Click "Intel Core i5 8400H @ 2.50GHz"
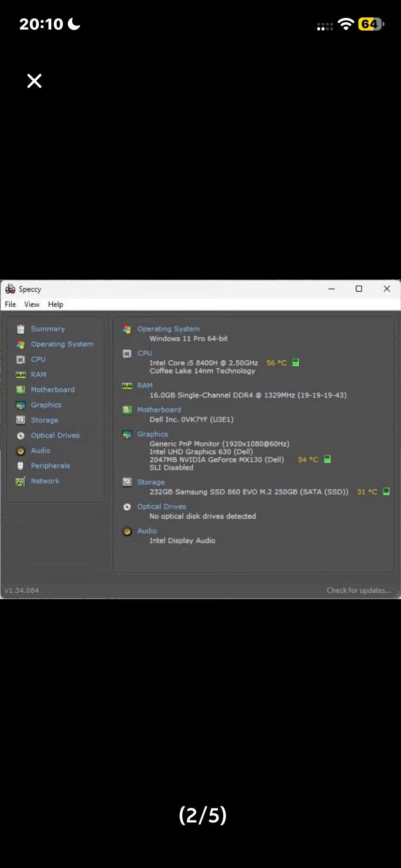This screenshot has width=401, height=868. click(204, 363)
